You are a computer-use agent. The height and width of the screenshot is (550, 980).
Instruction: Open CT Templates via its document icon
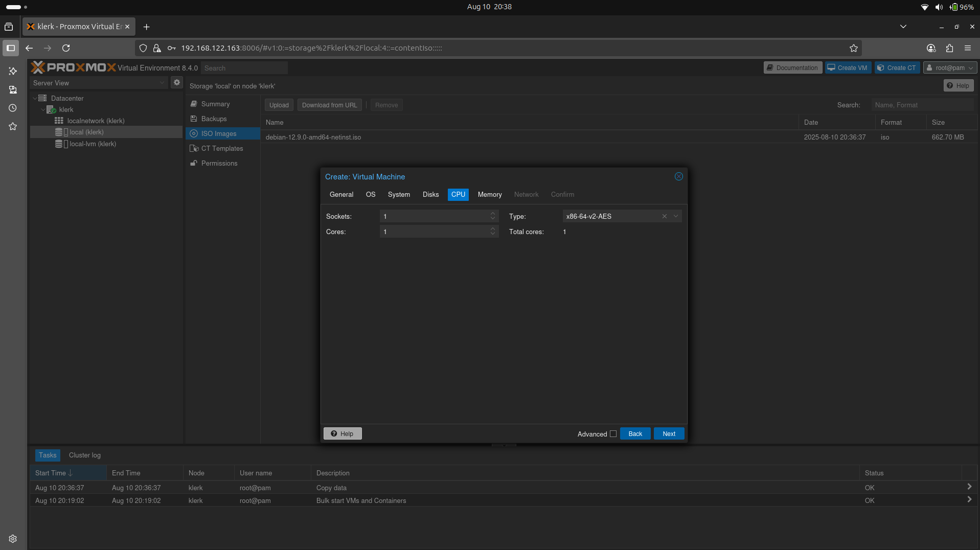195,148
